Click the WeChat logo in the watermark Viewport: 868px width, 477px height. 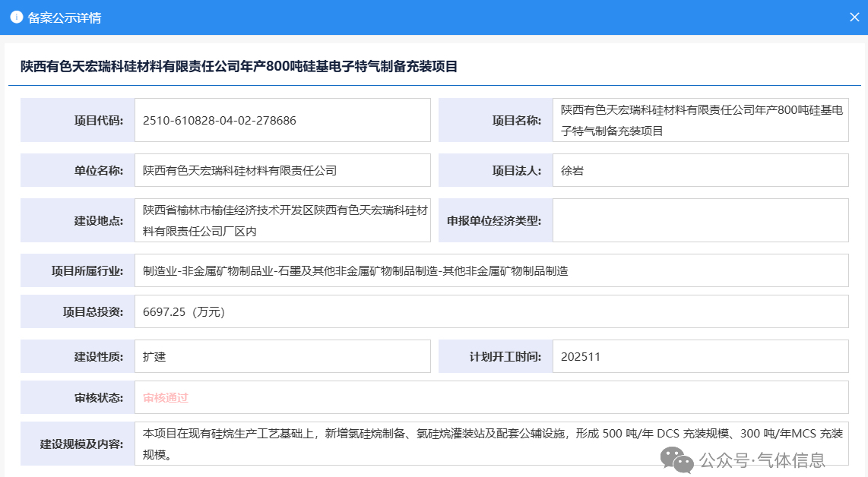[676, 460]
